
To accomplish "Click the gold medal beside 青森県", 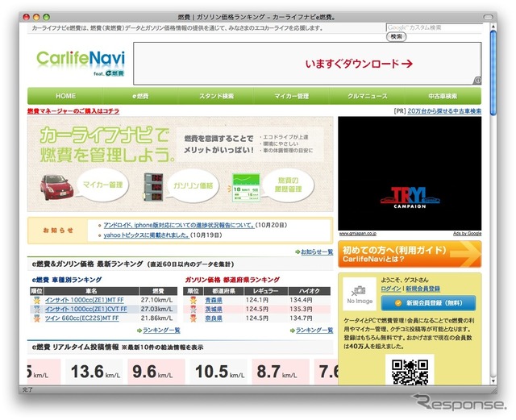I will click(x=193, y=300).
